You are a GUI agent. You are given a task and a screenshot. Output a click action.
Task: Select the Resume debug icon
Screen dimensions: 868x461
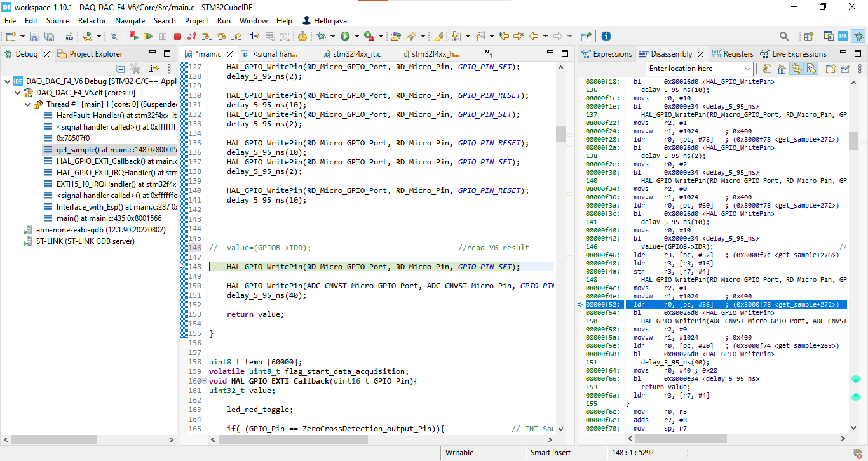[x=148, y=36]
